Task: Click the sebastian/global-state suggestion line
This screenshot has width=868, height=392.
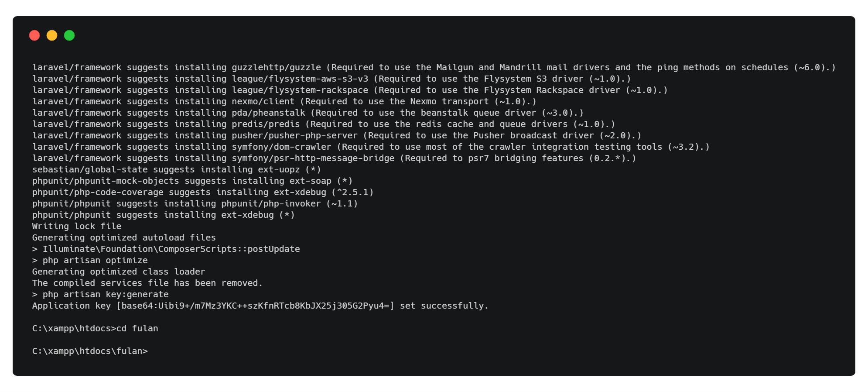Action: [x=176, y=169]
